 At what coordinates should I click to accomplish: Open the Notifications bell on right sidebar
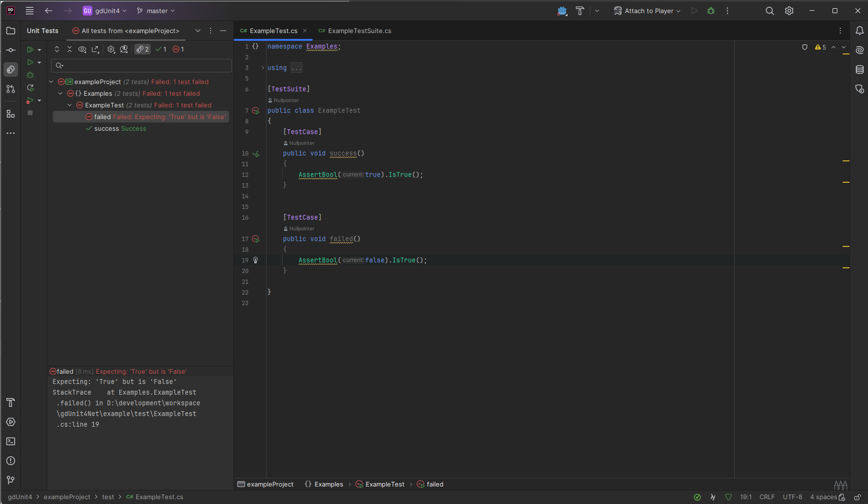pos(859,31)
